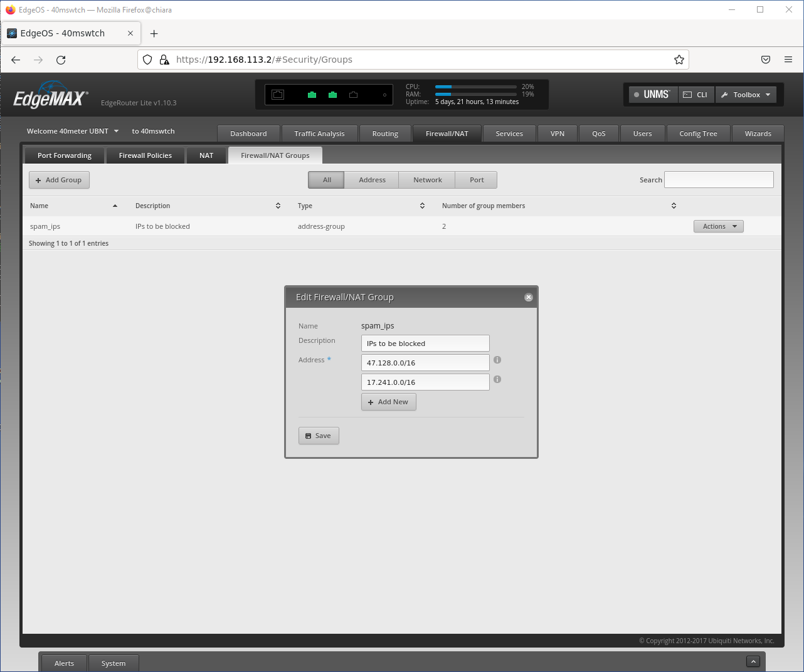The height and width of the screenshot is (672, 804).
Task: Close the Edit Firewall/NAT Group dialog
Action: (x=529, y=297)
